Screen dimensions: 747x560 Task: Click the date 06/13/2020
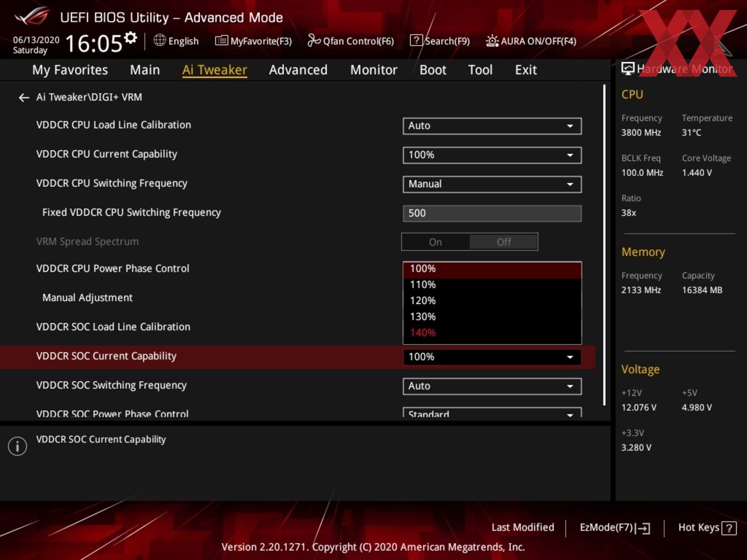click(36, 40)
